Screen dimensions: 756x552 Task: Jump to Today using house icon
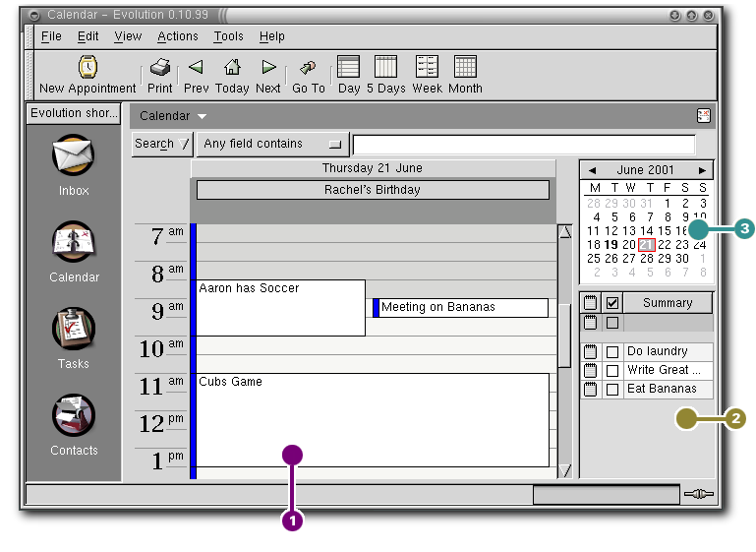[232, 67]
